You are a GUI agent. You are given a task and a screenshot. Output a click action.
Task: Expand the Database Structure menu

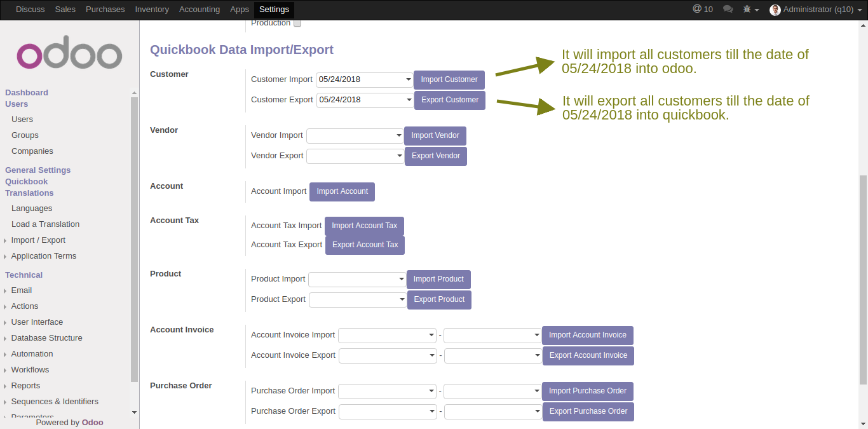[46, 338]
